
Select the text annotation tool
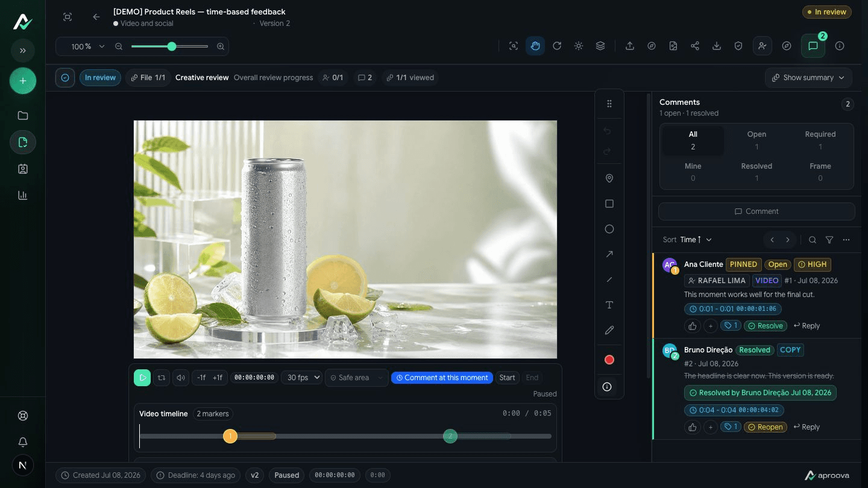[x=609, y=305]
